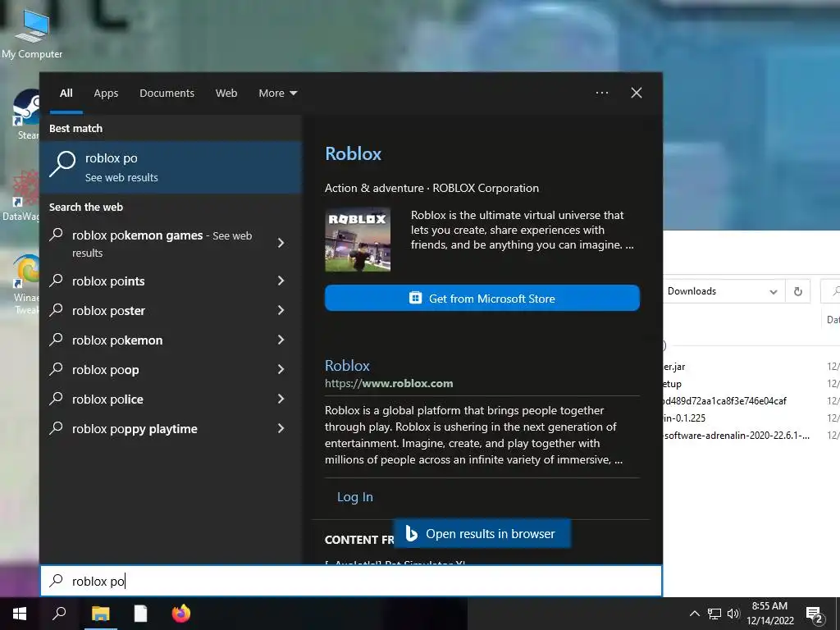The image size is (840, 630).
Task: Select the 'in-0.1.225' file in Explorer
Action: pyautogui.click(x=684, y=418)
